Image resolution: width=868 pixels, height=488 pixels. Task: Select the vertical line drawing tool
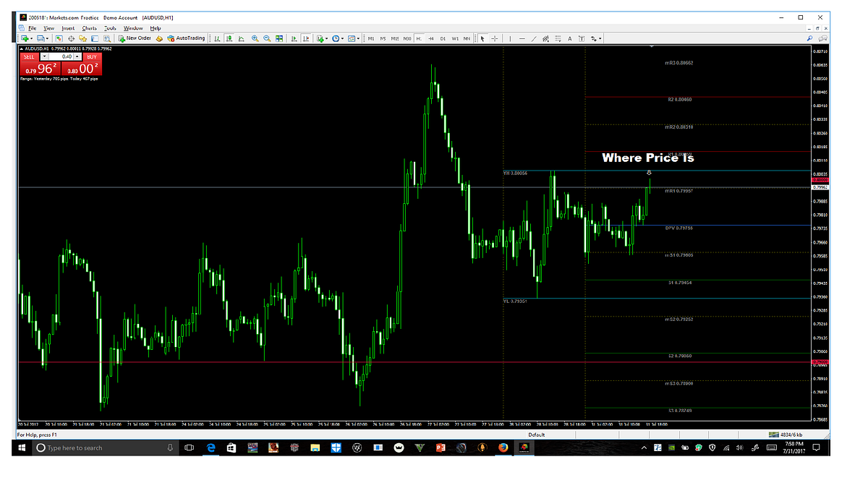tap(510, 38)
